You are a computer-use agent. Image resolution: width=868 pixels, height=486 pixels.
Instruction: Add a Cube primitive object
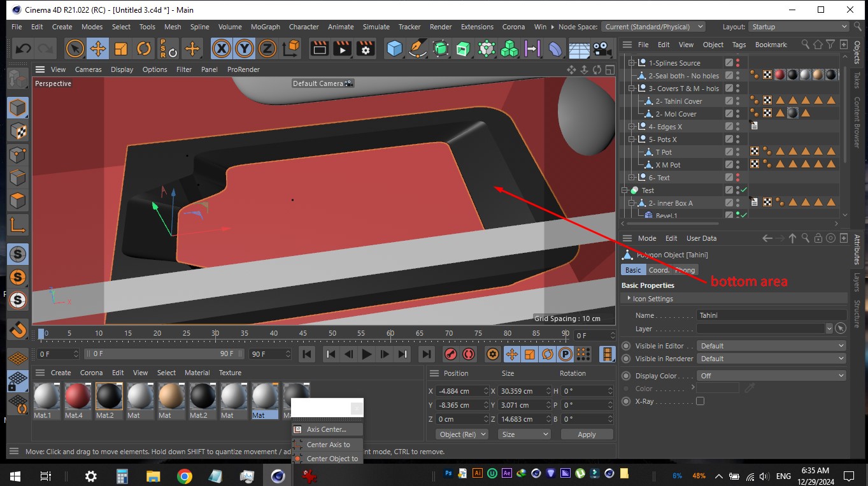395,48
